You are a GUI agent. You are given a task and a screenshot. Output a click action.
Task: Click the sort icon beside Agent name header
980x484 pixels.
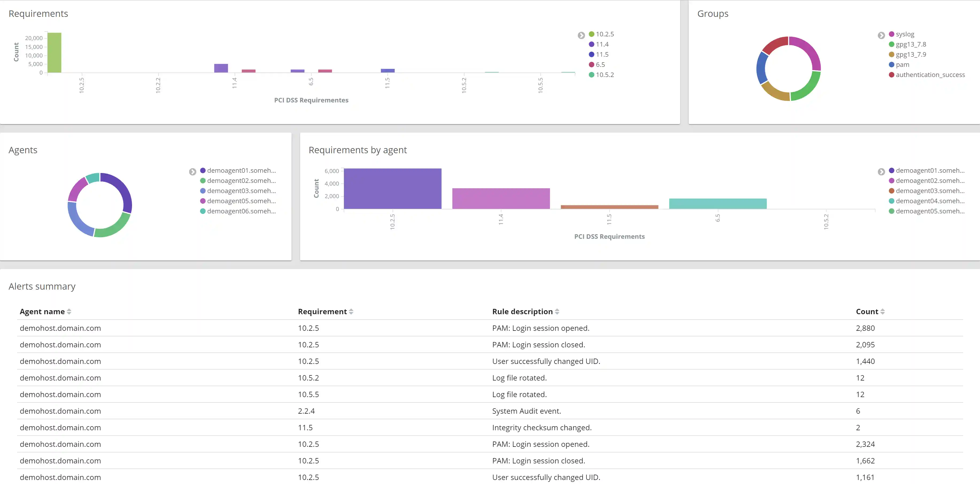[69, 311]
